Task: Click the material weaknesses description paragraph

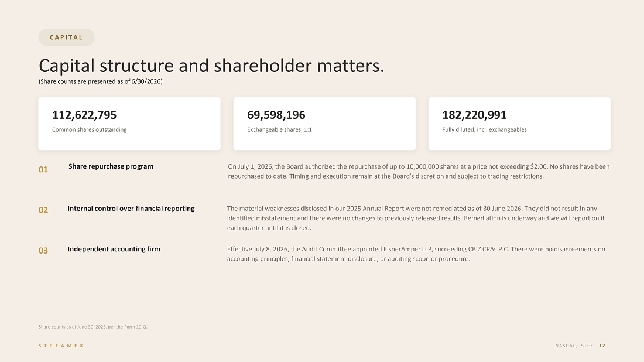Action: tap(416, 218)
